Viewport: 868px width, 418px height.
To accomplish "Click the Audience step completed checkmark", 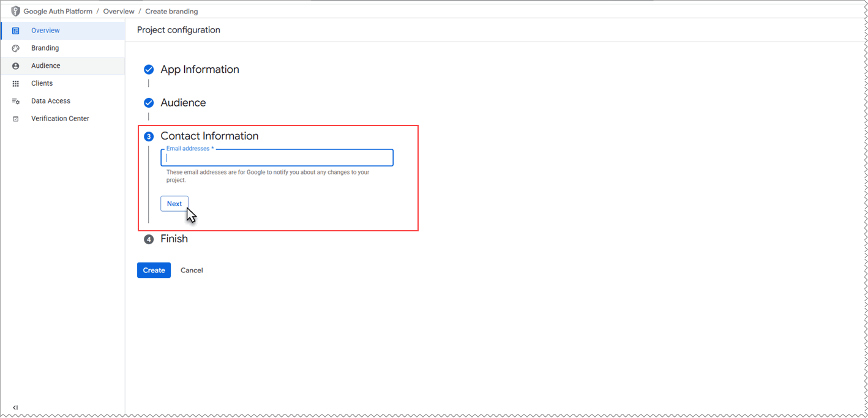I will tap(149, 103).
